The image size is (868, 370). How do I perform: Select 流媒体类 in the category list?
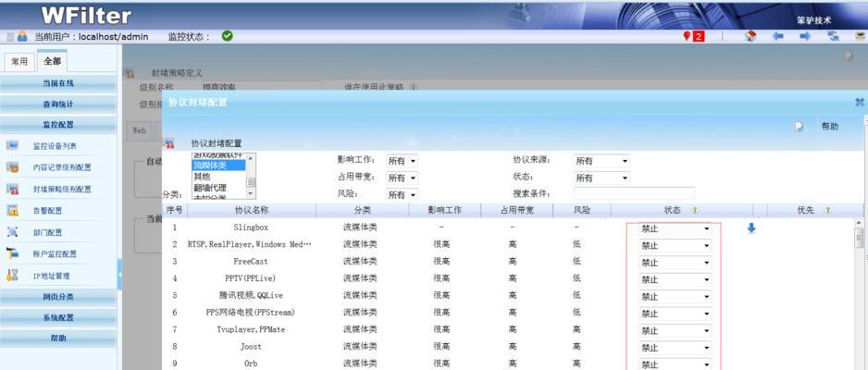click(218, 165)
